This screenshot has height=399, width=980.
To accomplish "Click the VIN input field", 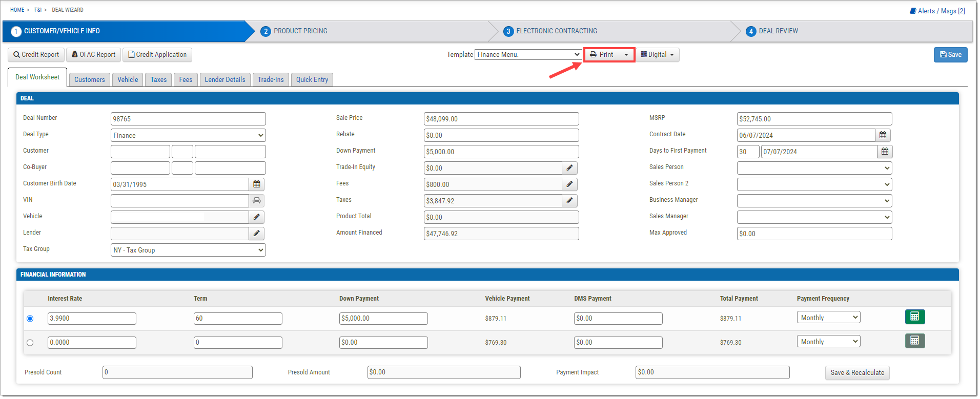I will (x=180, y=201).
